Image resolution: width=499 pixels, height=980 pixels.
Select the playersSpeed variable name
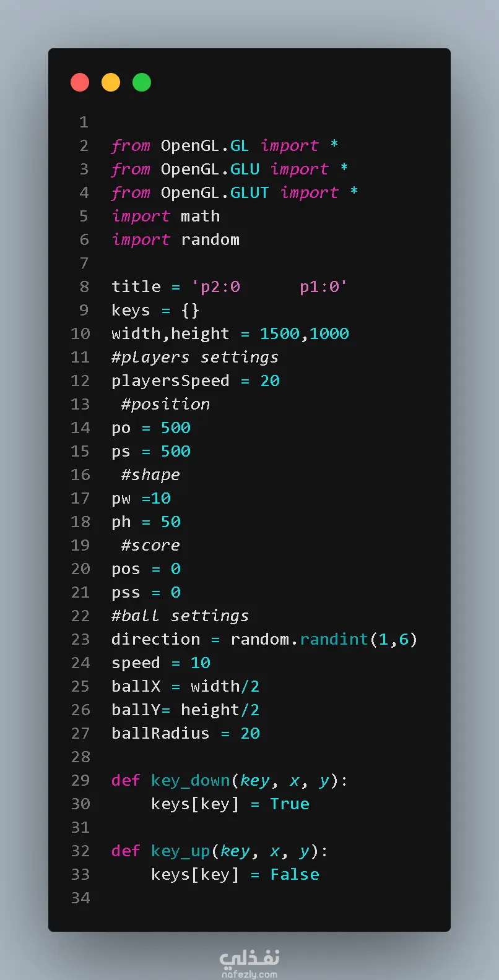170,381
